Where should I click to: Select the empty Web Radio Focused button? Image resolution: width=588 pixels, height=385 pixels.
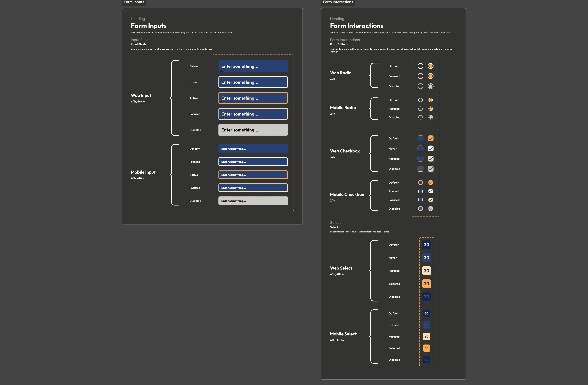coord(420,76)
